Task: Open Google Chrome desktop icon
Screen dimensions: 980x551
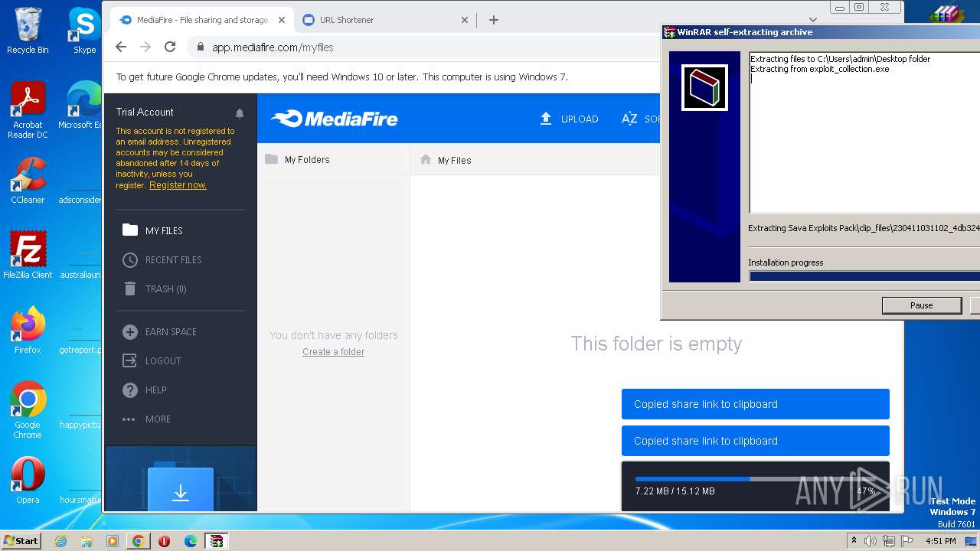Action: [x=28, y=410]
